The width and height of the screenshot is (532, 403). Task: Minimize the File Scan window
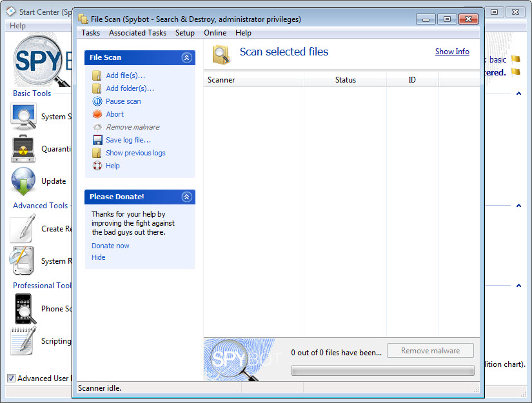pos(426,19)
